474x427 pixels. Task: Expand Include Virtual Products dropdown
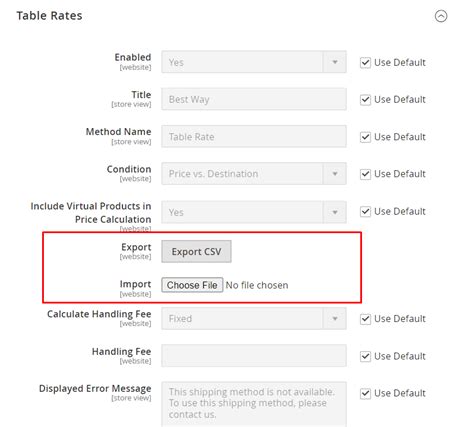pos(254,212)
